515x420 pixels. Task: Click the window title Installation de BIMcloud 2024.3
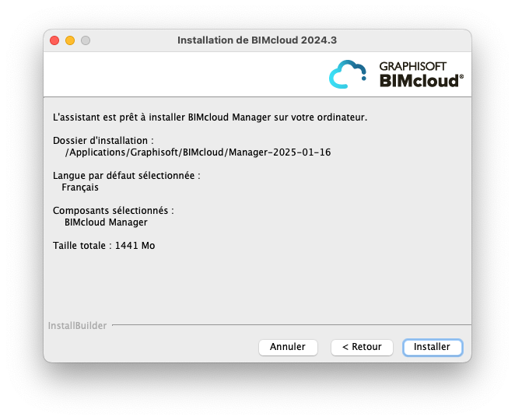[257, 40]
